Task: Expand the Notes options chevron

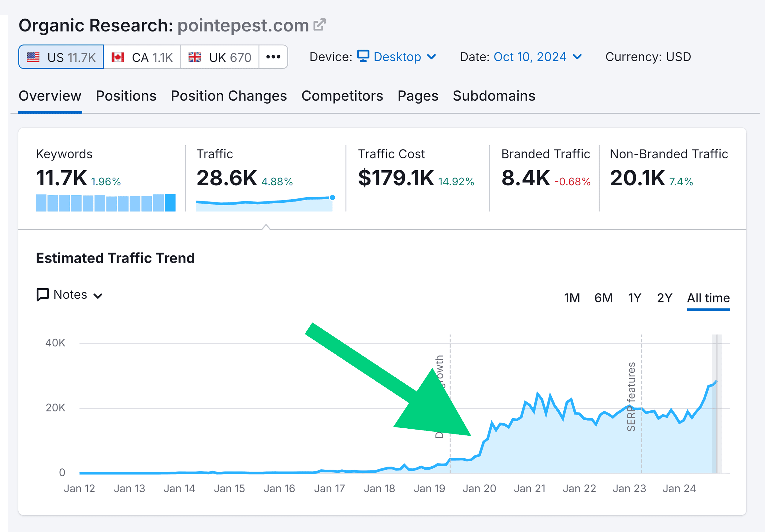Action: [x=98, y=295]
